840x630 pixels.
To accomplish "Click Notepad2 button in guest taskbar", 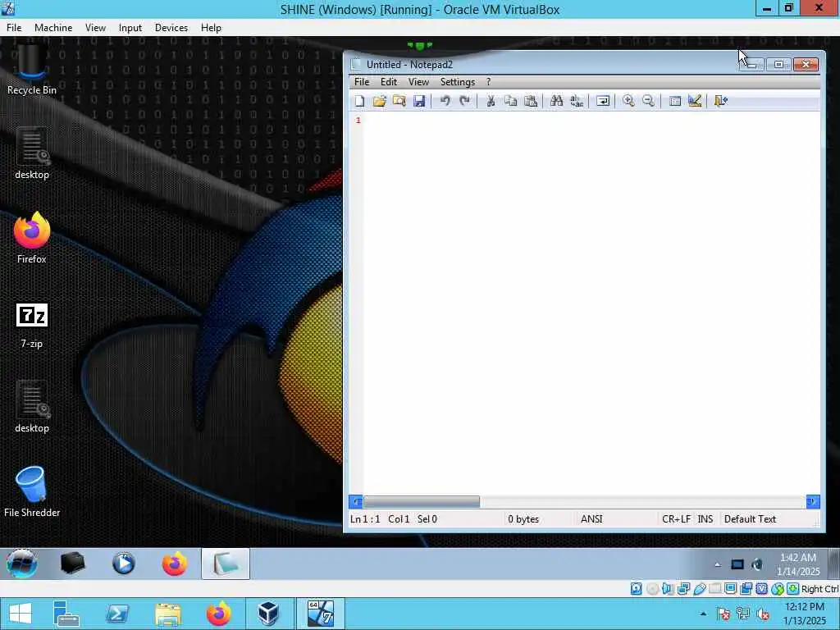I will [226, 564].
